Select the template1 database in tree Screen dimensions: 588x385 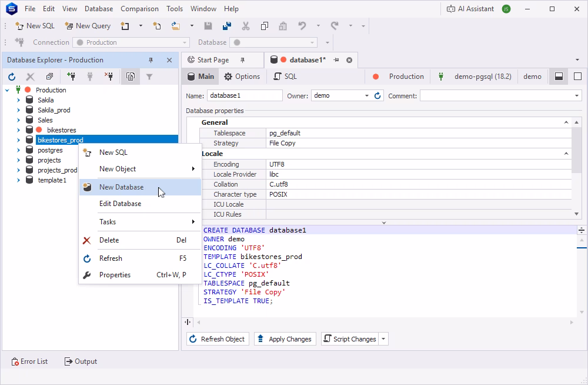tap(52, 180)
